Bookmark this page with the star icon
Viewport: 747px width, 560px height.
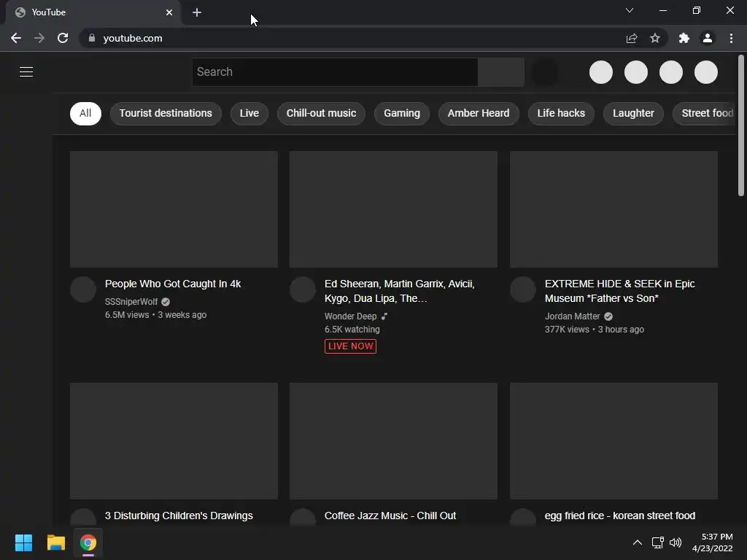coord(655,38)
